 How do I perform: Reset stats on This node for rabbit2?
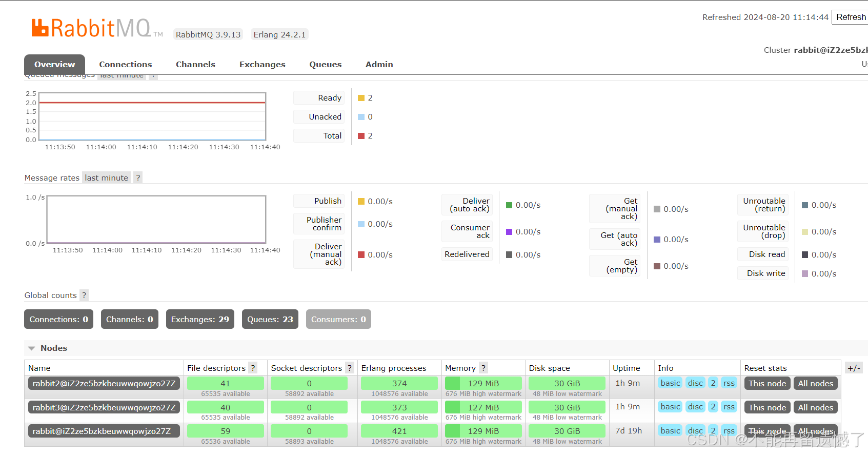(x=768, y=383)
